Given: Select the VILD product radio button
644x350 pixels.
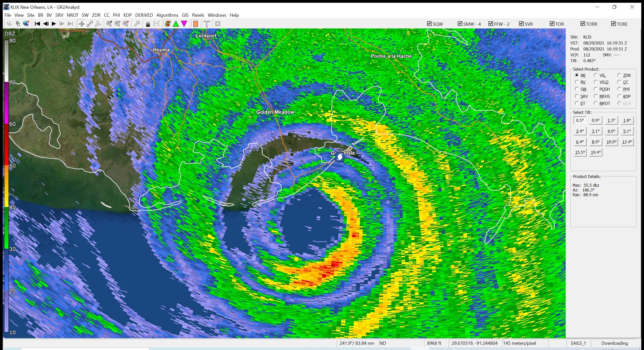Looking at the screenshot, I should point(596,82).
